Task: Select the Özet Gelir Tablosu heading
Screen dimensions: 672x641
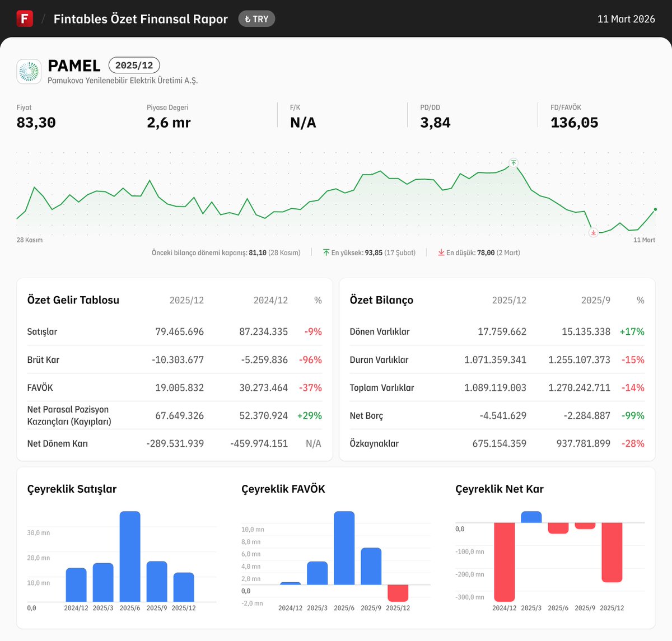Action: coord(73,300)
